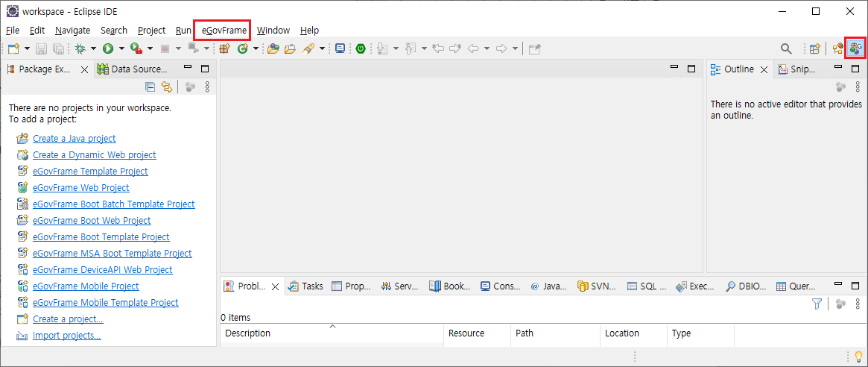Open the Navigate menu

coord(72,30)
